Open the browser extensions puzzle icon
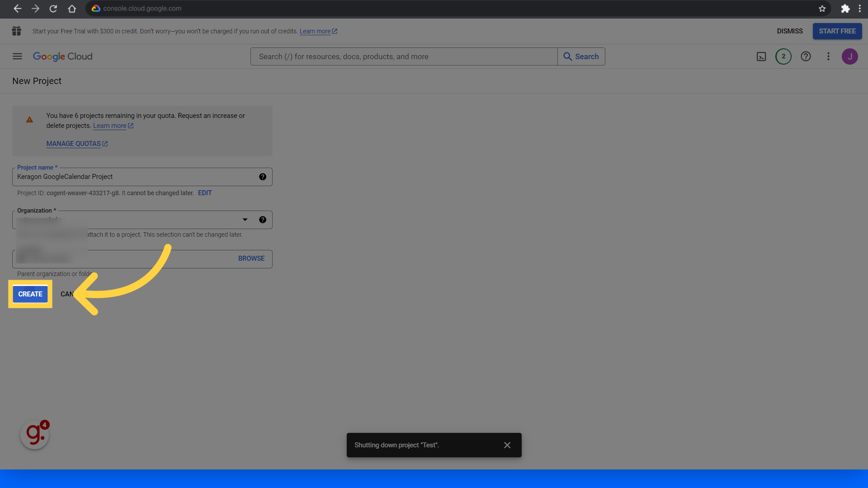 pyautogui.click(x=845, y=9)
